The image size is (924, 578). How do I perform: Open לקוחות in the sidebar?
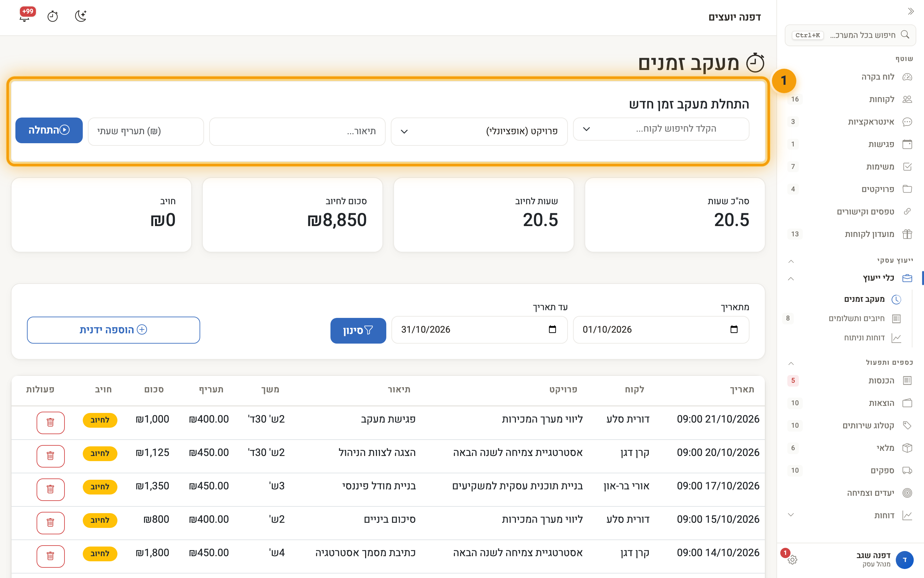click(x=850, y=100)
